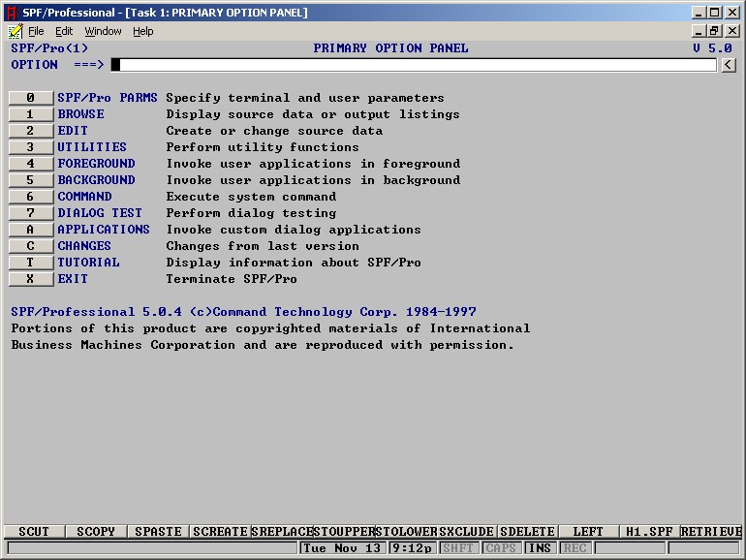
Task: Click the APPLICATIONS label text
Action: (x=104, y=230)
